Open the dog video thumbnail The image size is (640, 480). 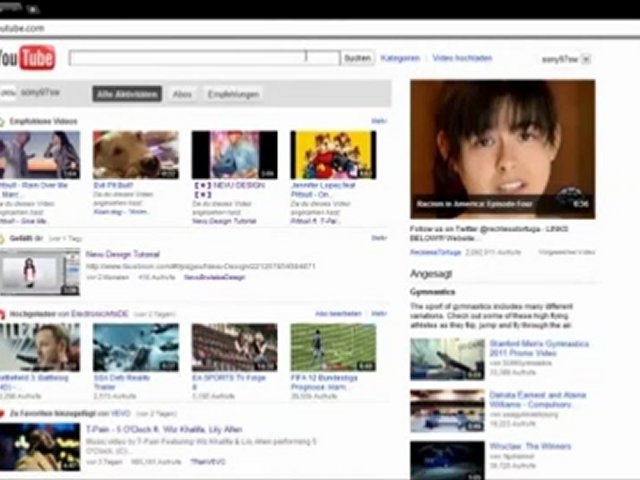135,155
